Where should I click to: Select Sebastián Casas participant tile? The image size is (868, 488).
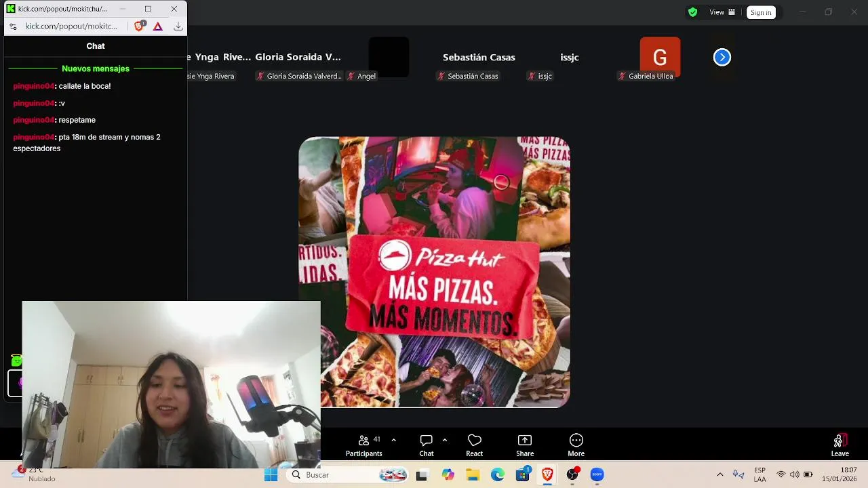(x=479, y=58)
